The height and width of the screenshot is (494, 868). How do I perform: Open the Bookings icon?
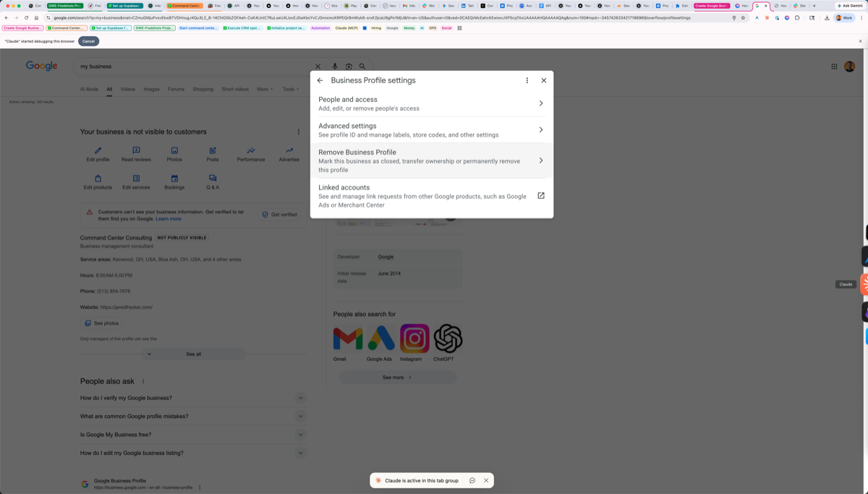[x=174, y=179]
